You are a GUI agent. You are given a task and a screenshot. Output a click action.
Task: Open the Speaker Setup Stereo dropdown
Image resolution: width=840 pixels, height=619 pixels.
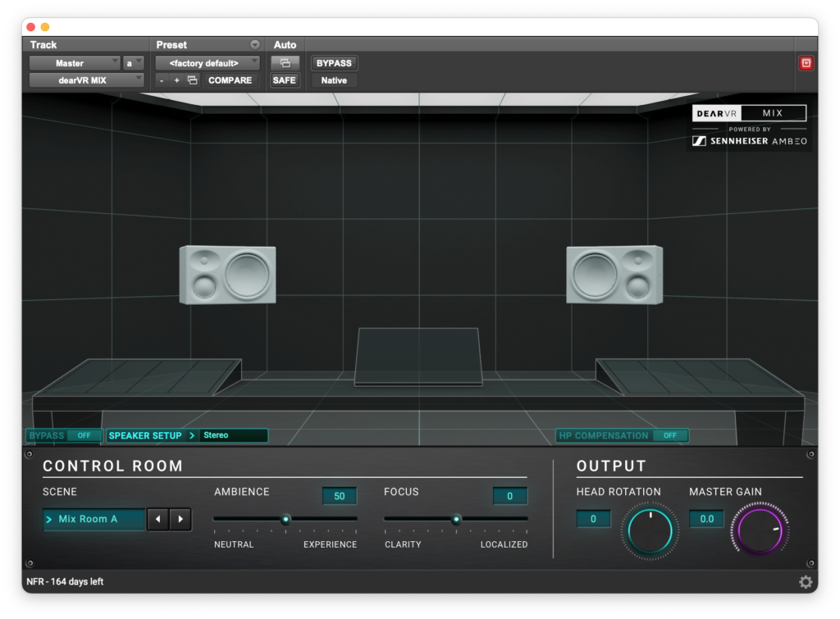234,435
